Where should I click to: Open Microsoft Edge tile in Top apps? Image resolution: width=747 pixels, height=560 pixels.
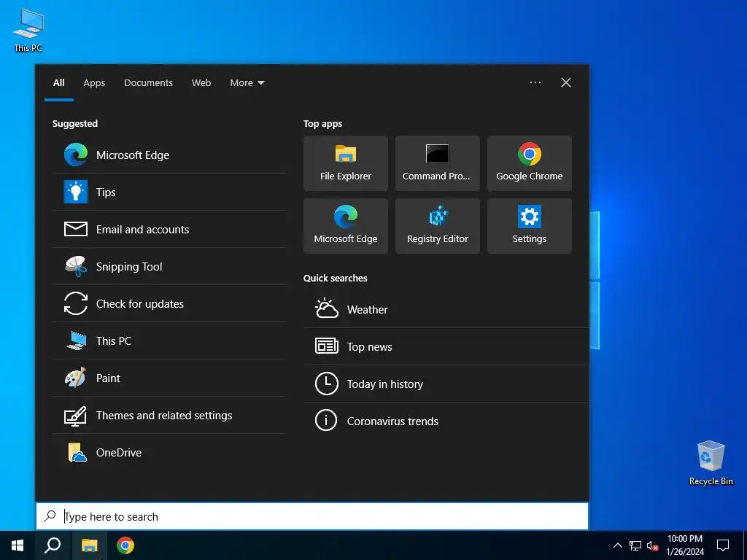(345, 226)
